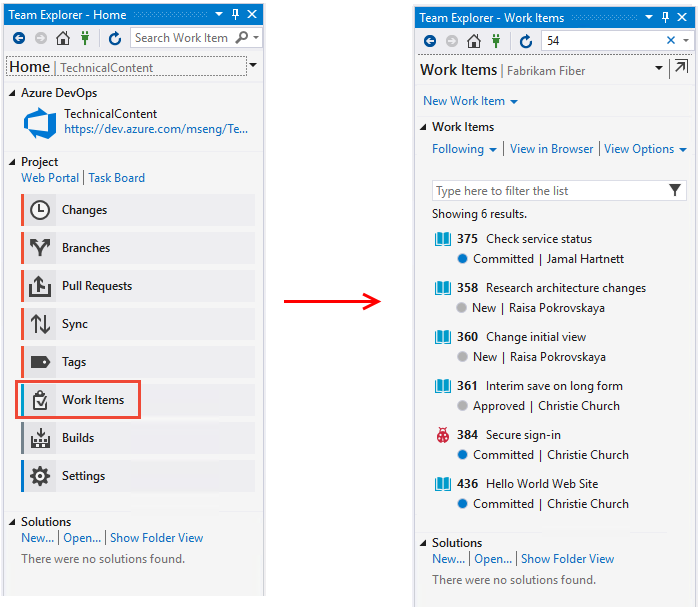Open dev.azure.com TechnicalContent URL link
The image size is (699, 610).
156,129
